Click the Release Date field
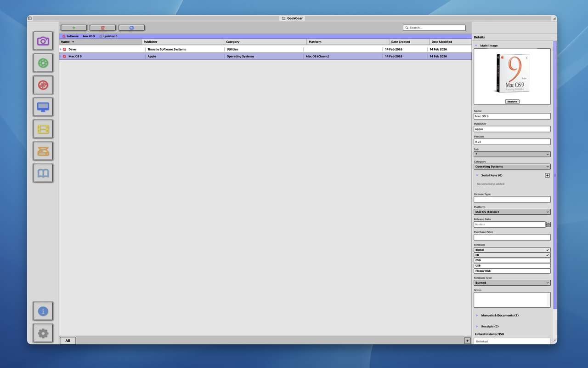Screen dimensions: 588x368 tap(509, 224)
